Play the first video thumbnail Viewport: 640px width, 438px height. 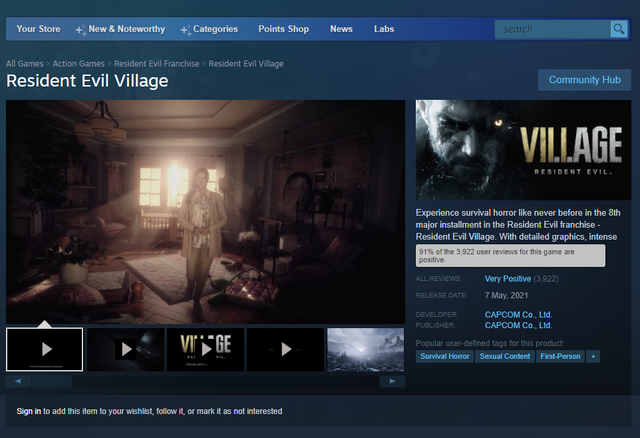45,349
